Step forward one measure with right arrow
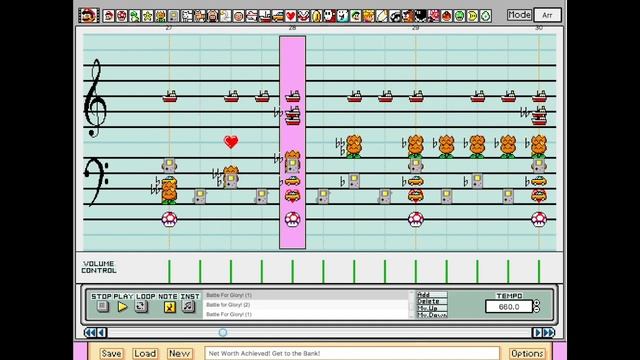The width and height of the screenshot is (640, 360). (x=537, y=333)
